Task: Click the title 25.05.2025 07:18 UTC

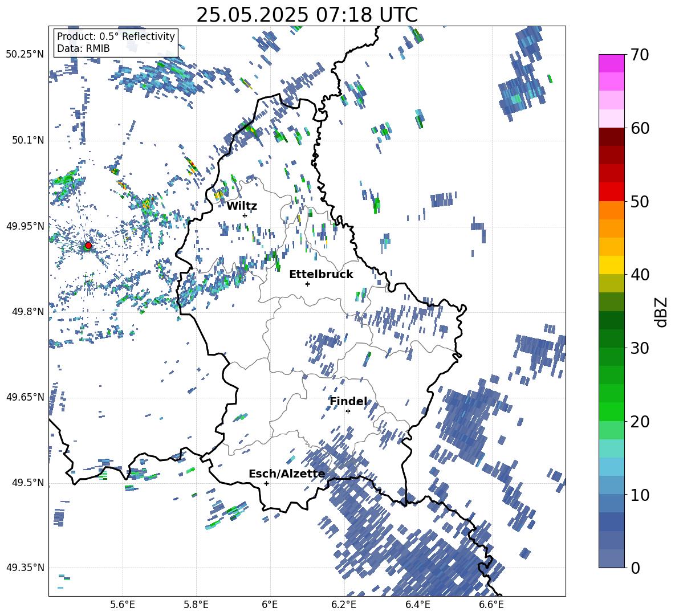Action: coord(307,15)
